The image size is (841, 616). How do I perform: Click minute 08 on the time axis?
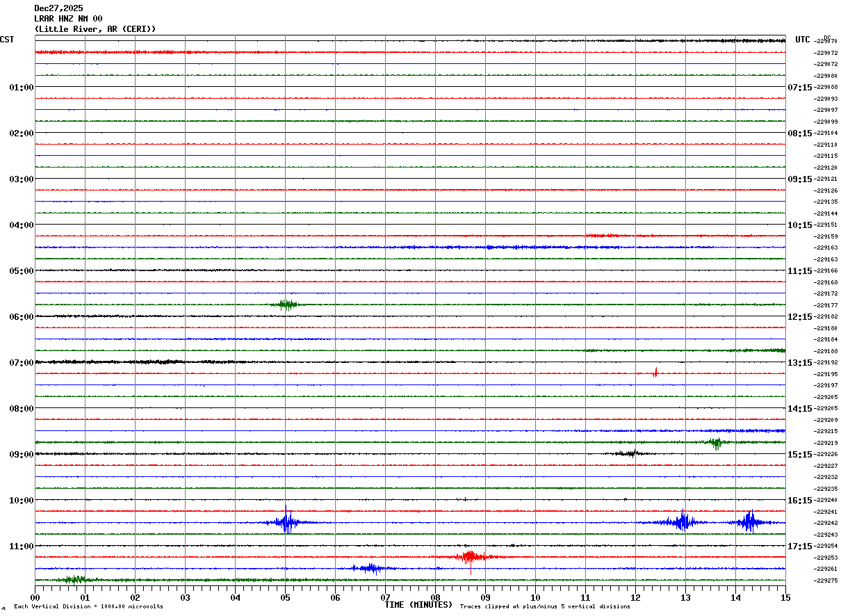435,597
